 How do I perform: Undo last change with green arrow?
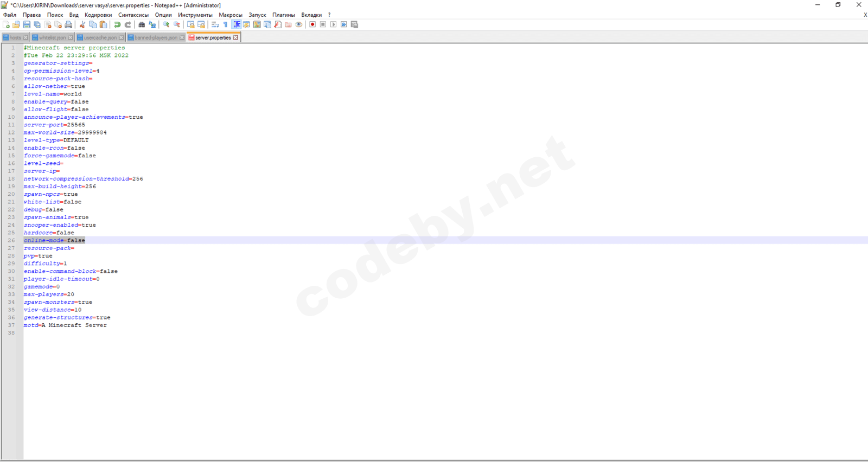pyautogui.click(x=117, y=24)
